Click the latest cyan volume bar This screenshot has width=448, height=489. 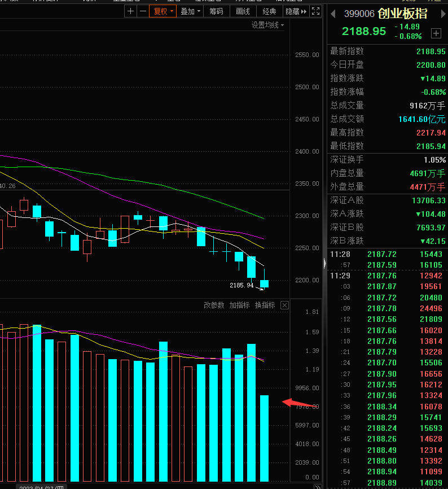click(264, 438)
